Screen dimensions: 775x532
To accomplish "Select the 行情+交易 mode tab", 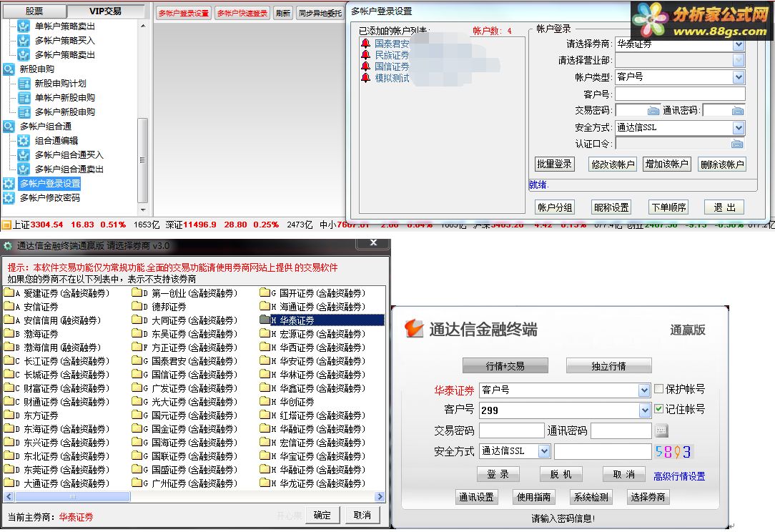I will click(x=505, y=365).
